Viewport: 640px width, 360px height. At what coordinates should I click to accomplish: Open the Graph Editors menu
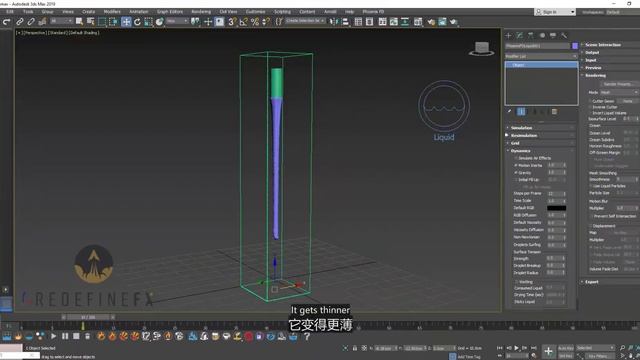[170, 12]
